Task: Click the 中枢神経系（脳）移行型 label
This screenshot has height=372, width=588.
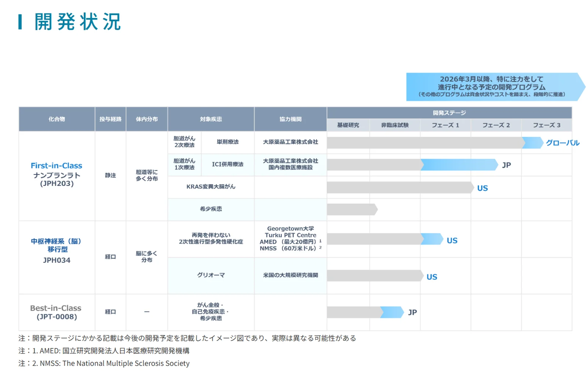Action: [x=56, y=245]
